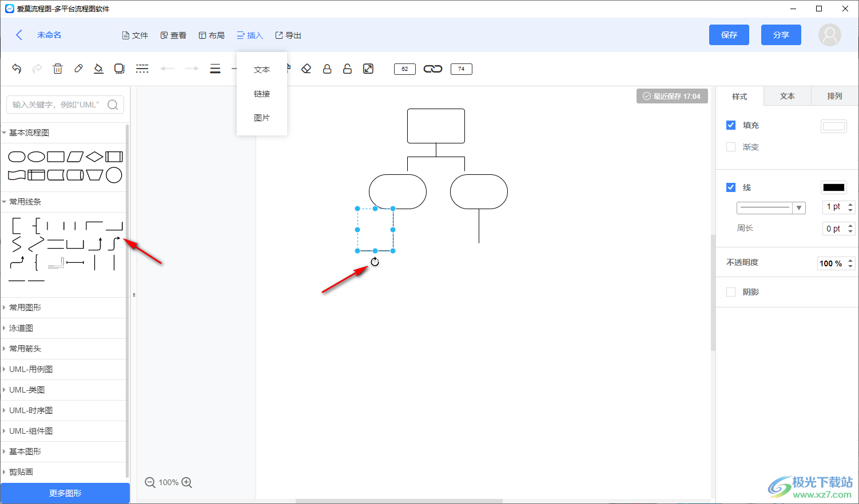Switch to the 文本 tab in the right panel
The width and height of the screenshot is (859, 504).
click(x=788, y=96)
